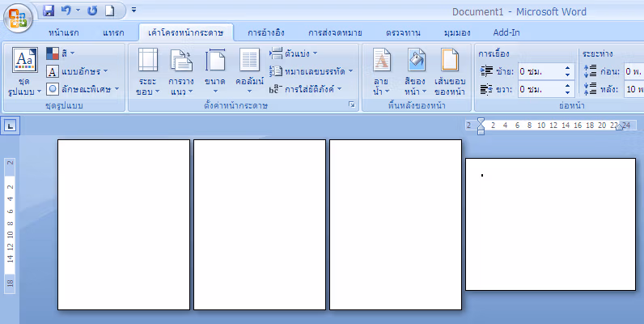This screenshot has height=324, width=644.
Task: Open theme colors สี dropdown
Action: click(x=61, y=53)
